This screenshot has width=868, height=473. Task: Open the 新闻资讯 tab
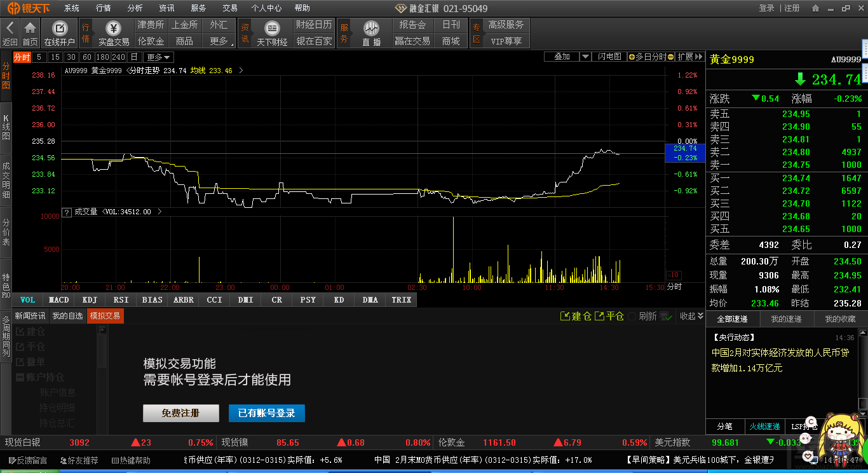click(30, 316)
